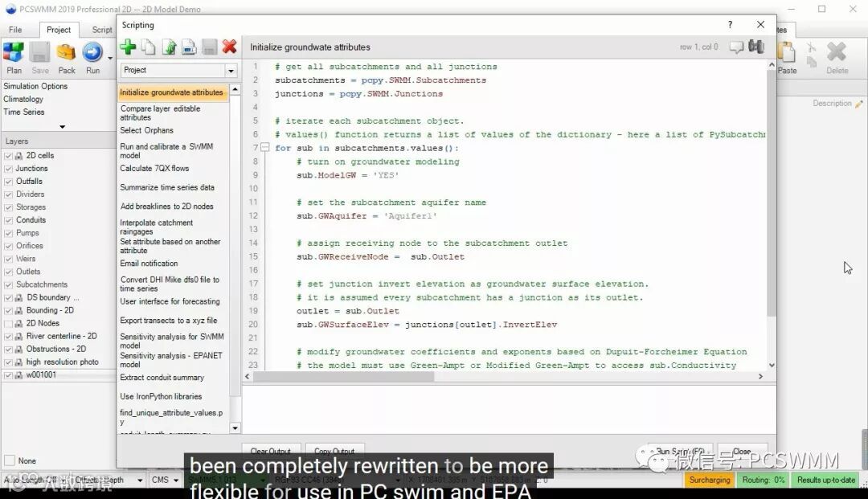Click the help question mark in Scripting dialog
The height and width of the screenshot is (499, 868).
coord(730,24)
